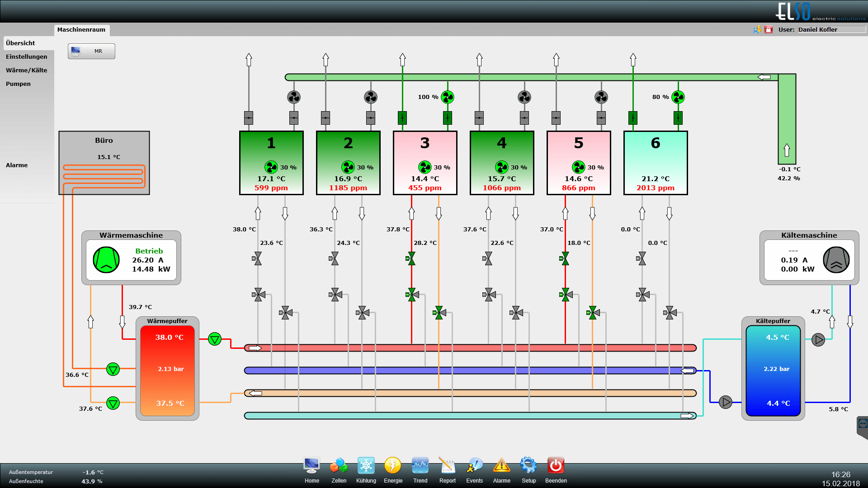The image size is (868, 488).
Task: Click the MR button
Action: click(x=91, y=51)
